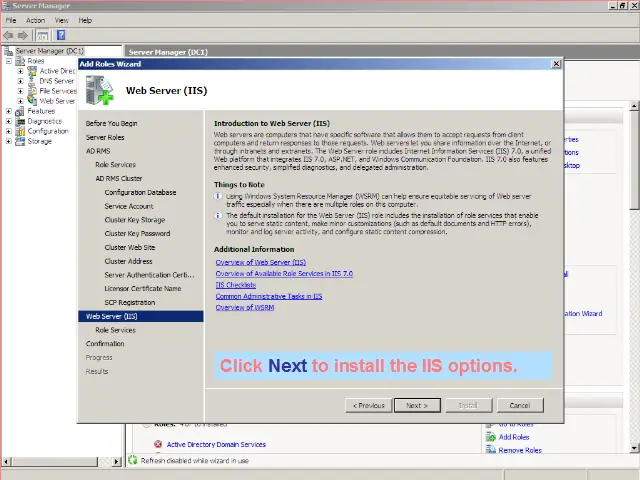
Task: Expand the File Services tree node
Action: [20, 91]
